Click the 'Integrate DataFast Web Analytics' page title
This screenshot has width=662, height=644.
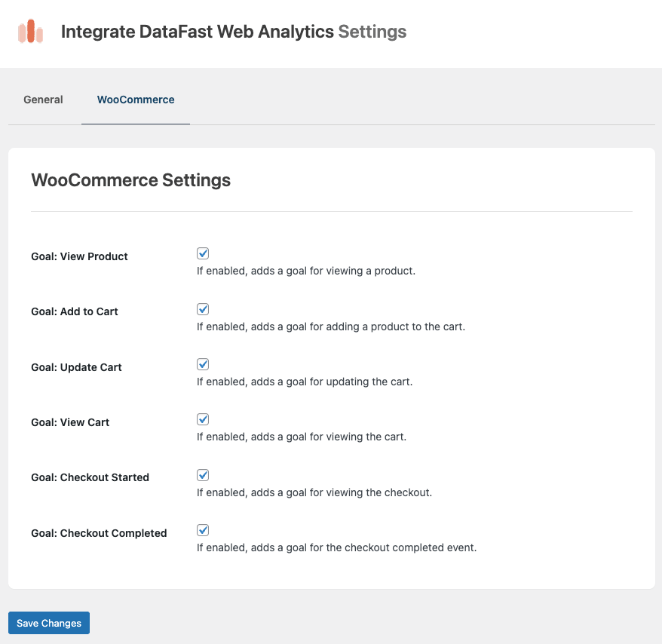click(198, 32)
